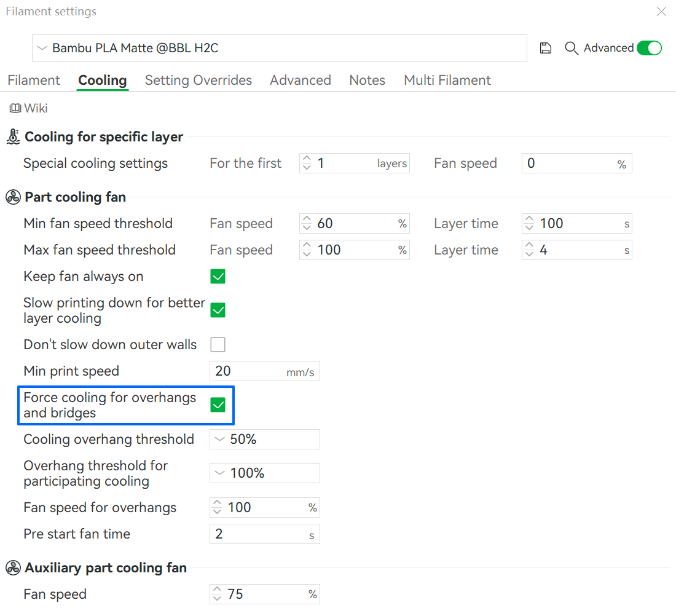Increase Min fan speed with up arrow
Screen dimensions: 676x616
pos(307,218)
